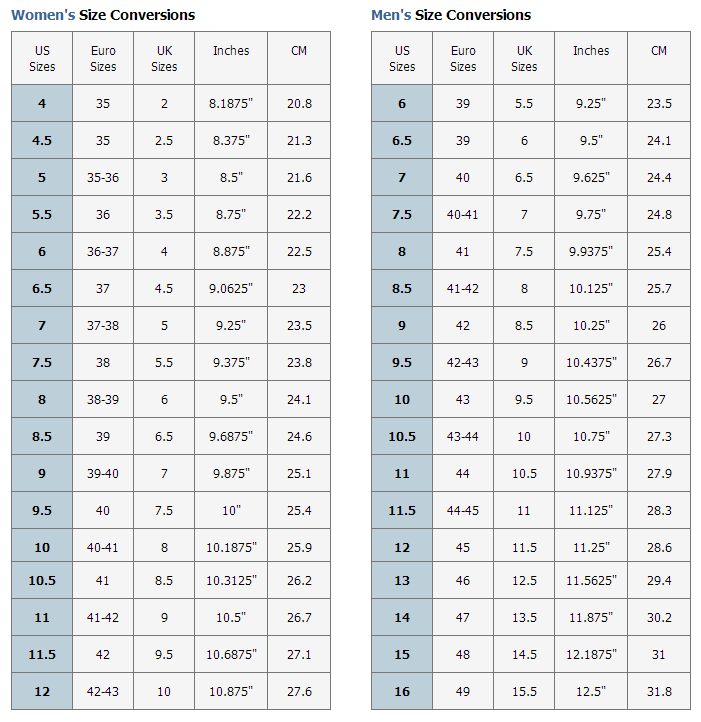The width and height of the screenshot is (701, 722).
Task: Select men's US size 10.5 row header
Action: 402,437
